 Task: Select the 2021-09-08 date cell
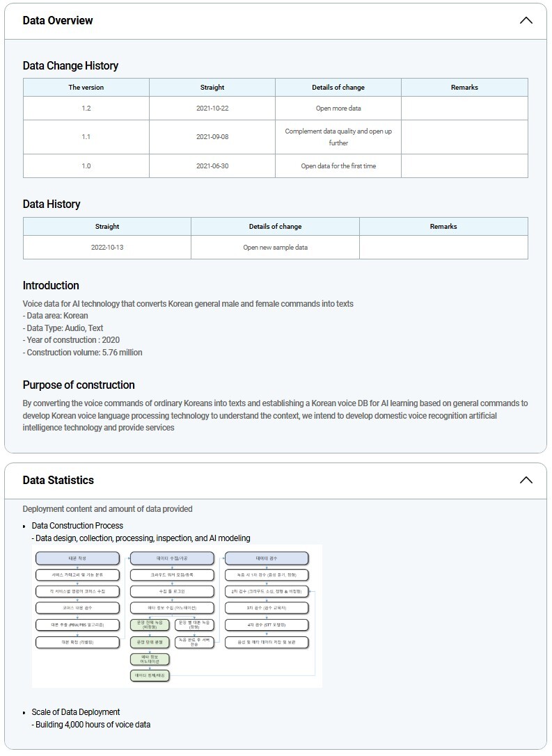tap(212, 137)
